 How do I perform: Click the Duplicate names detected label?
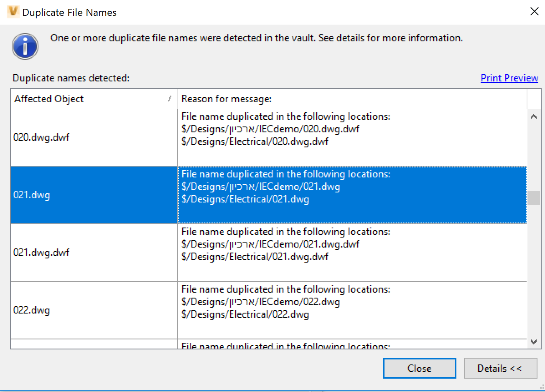point(71,78)
